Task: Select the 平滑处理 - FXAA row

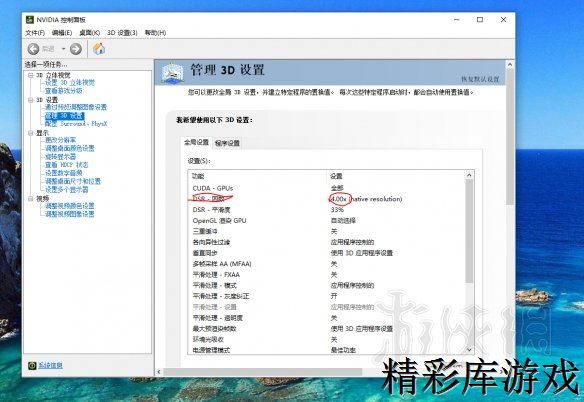Action: 327,275
